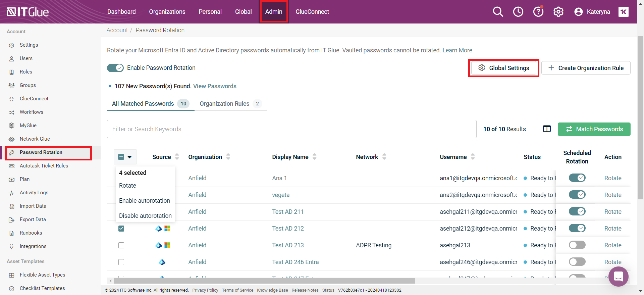Click Create Organization Rule button
The height and width of the screenshot is (295, 644).
click(x=586, y=68)
